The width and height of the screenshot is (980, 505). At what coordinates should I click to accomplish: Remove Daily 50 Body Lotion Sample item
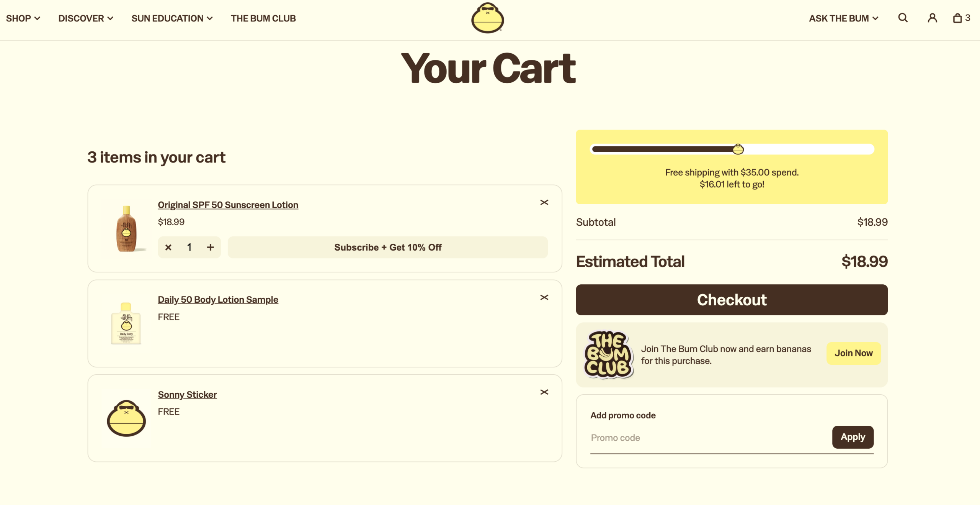pyautogui.click(x=544, y=297)
